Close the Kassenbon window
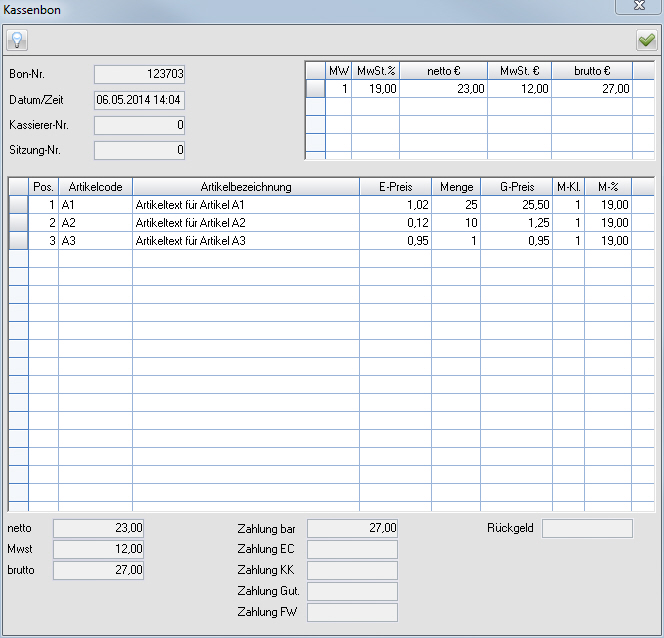The height and width of the screenshot is (638, 664). pyautogui.click(x=637, y=7)
